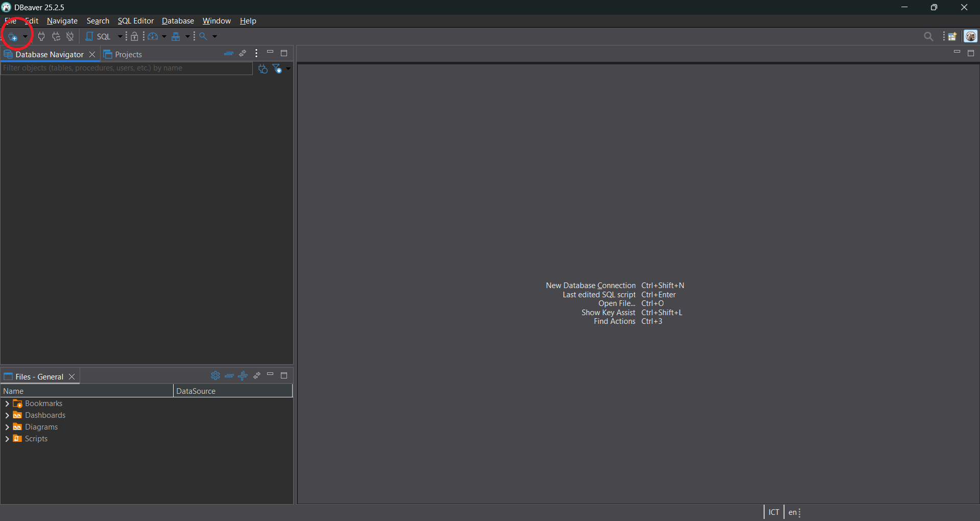Open dropdown arrow next to SQL button
Viewport: 980px width, 521px height.
(120, 37)
